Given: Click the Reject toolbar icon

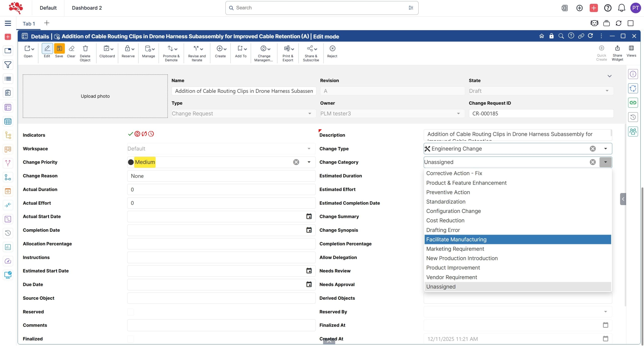Looking at the screenshot, I should (x=332, y=49).
